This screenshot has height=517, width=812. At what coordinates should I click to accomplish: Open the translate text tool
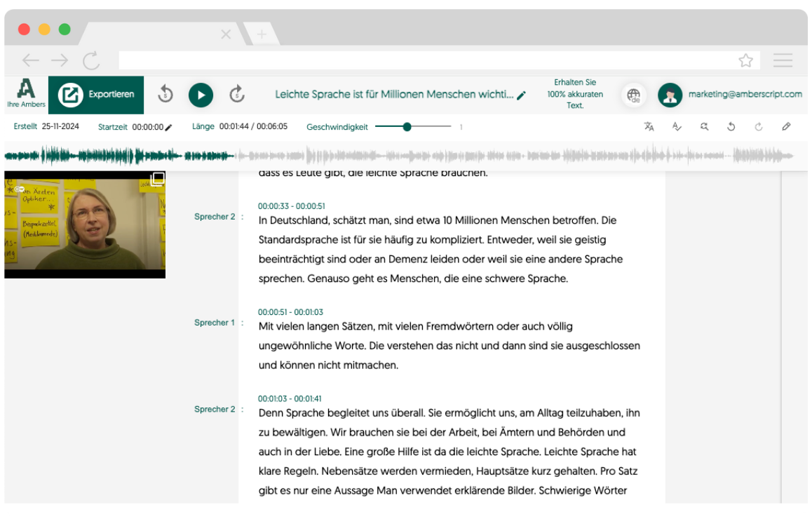[649, 126]
